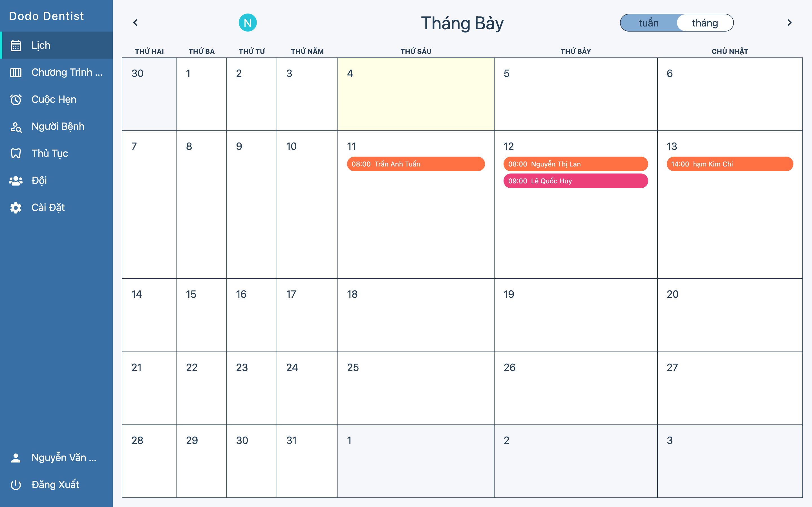The width and height of the screenshot is (812, 507).
Task: Select the highlighted day 4 cell
Action: click(416, 94)
